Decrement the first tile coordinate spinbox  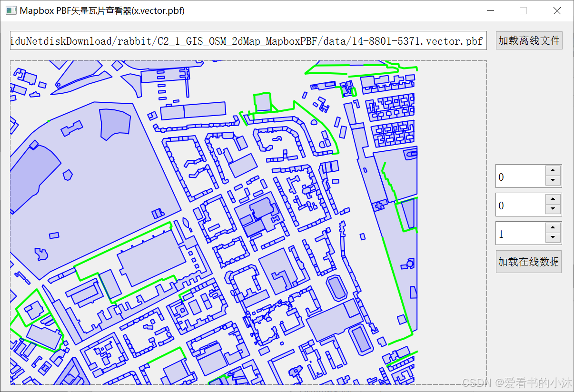coord(553,180)
